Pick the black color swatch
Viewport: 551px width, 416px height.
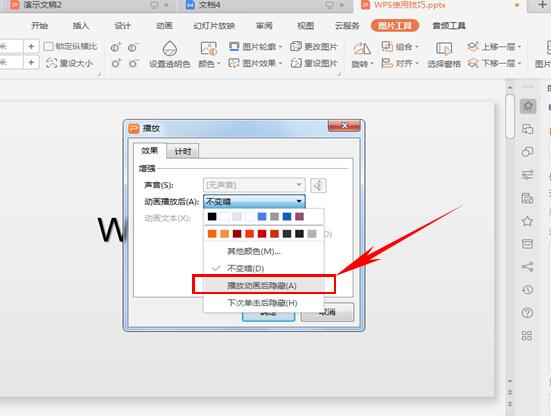(x=212, y=216)
